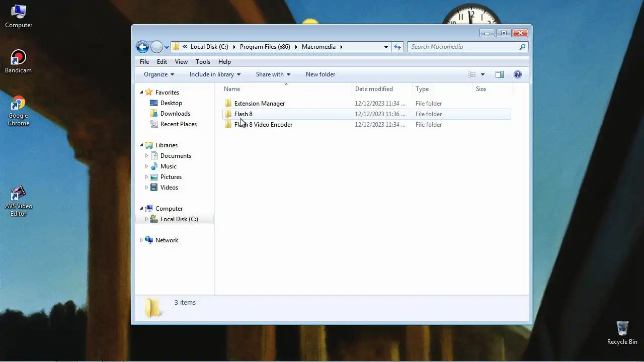This screenshot has width=644, height=362.
Task: Open the File menu
Action: coord(144,62)
